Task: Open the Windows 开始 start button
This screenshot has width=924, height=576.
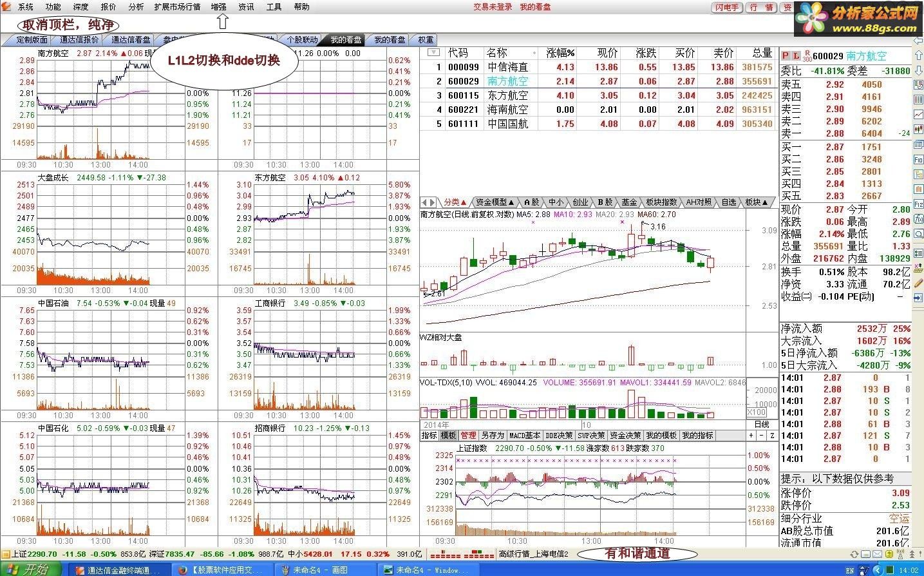Action: tap(30, 570)
